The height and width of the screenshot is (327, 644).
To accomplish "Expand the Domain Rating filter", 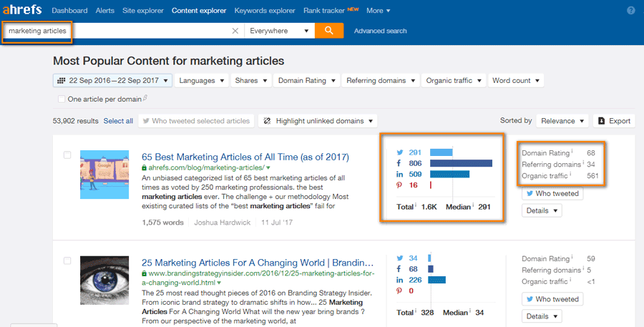I will (x=306, y=81).
